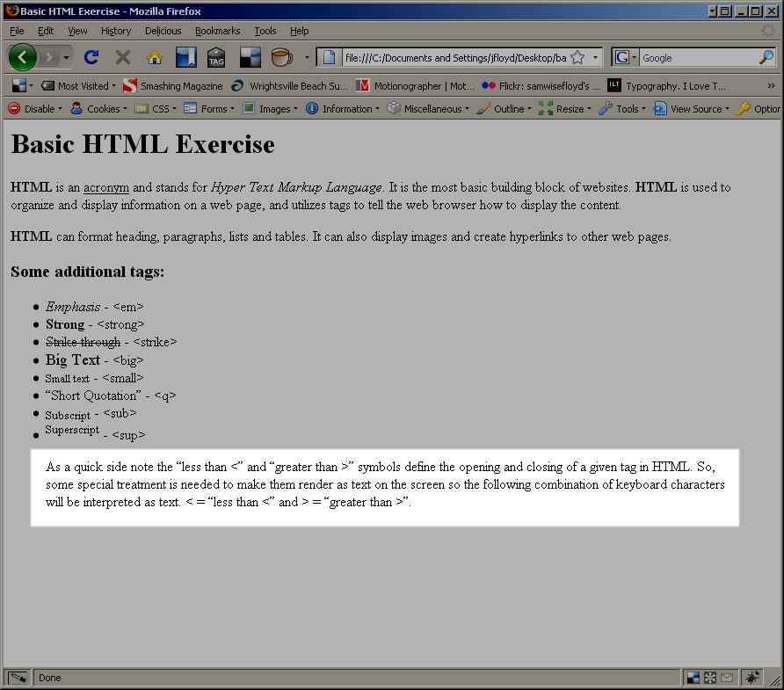The width and height of the screenshot is (784, 690).
Task: Click in the address bar URL field
Action: click(x=455, y=57)
